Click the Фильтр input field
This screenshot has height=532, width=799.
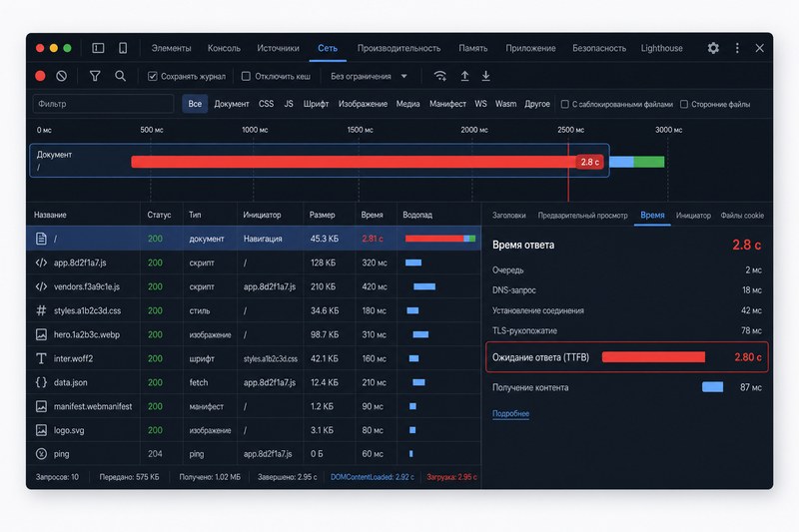[x=104, y=104]
